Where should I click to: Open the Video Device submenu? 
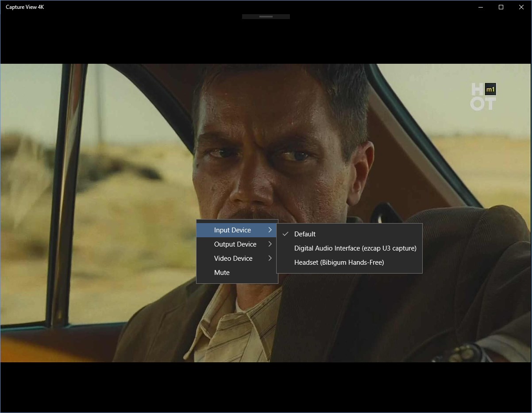point(237,259)
